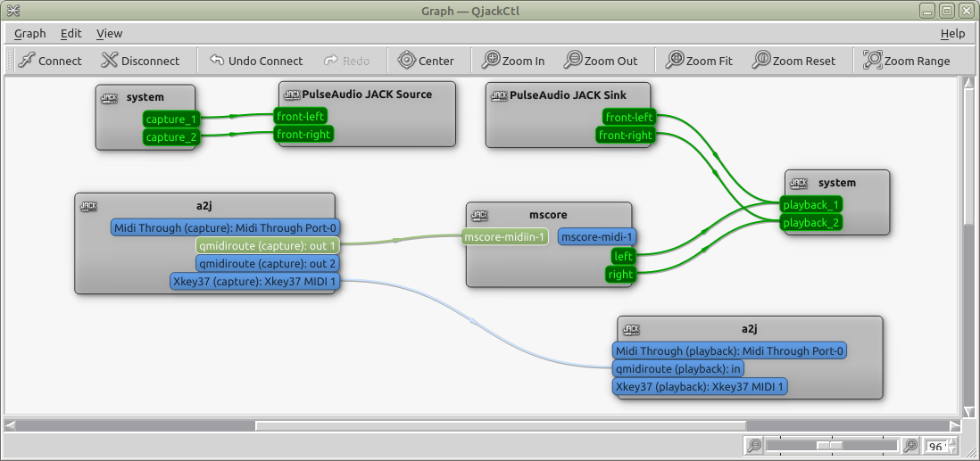The width and height of the screenshot is (980, 461).
Task: Open the Edit menu
Action: click(71, 33)
